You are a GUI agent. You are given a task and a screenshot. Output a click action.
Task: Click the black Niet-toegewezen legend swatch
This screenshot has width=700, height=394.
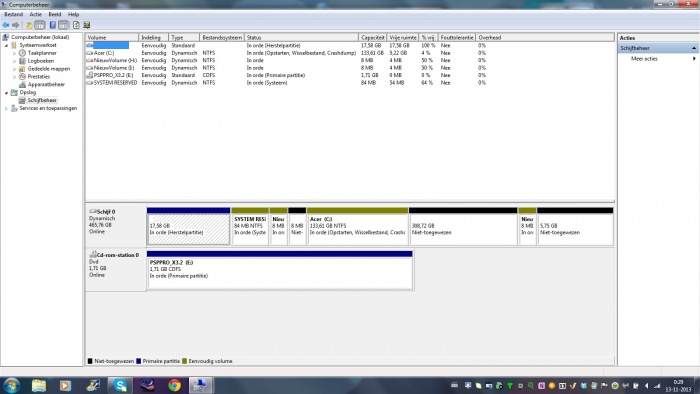click(x=90, y=361)
